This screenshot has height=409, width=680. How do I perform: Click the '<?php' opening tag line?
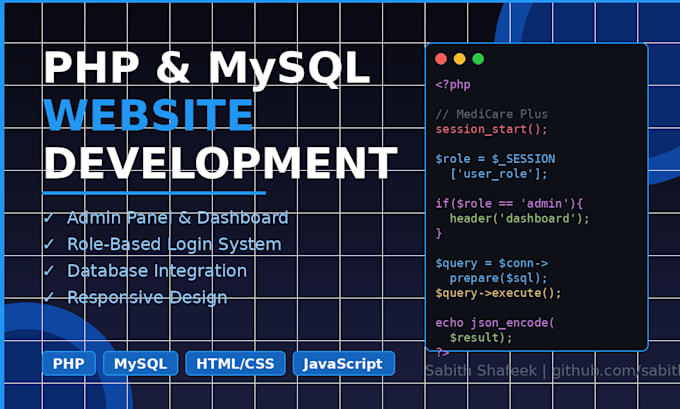tap(453, 84)
